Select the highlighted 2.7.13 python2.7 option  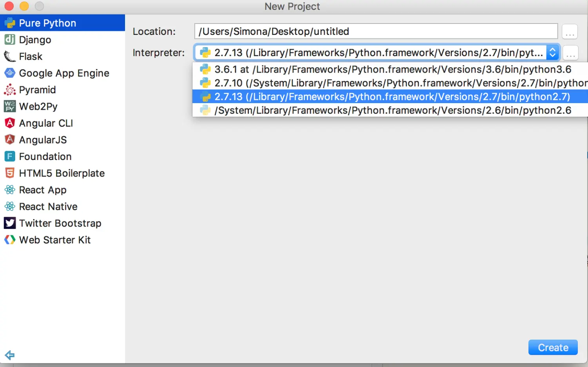[390, 96]
